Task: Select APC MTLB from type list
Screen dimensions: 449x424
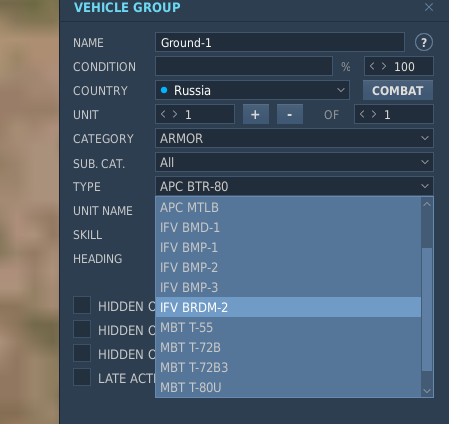Action: 288,207
